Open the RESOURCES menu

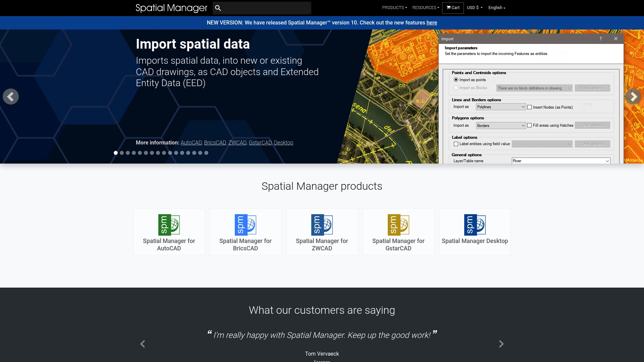425,8
